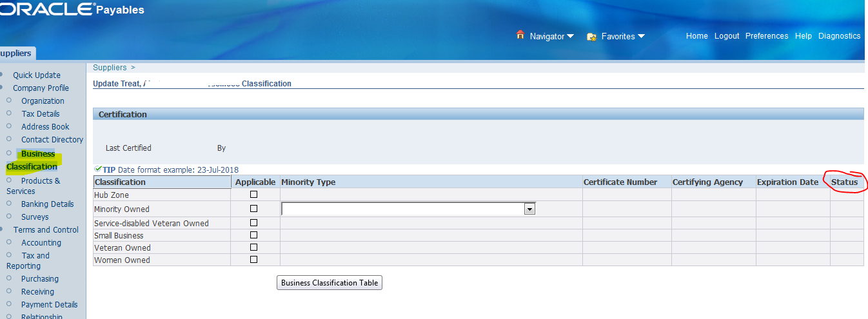Click the Suppliers breadcrumb link

coord(110,67)
